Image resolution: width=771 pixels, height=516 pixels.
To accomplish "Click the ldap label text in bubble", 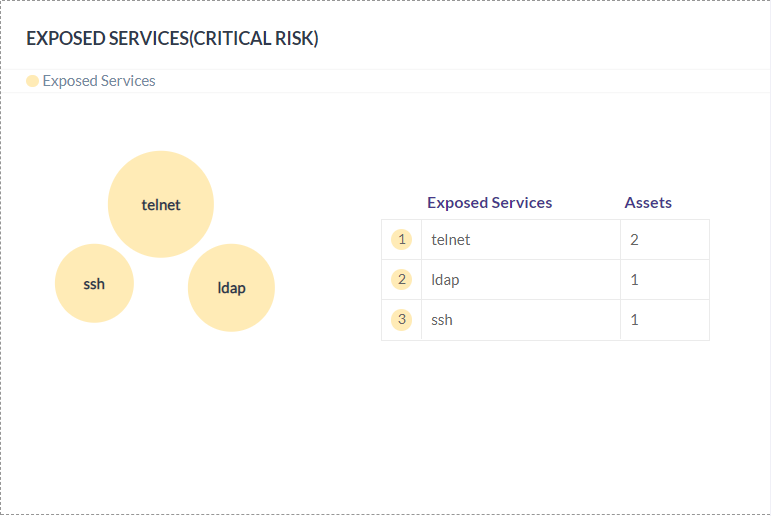I will pos(232,288).
